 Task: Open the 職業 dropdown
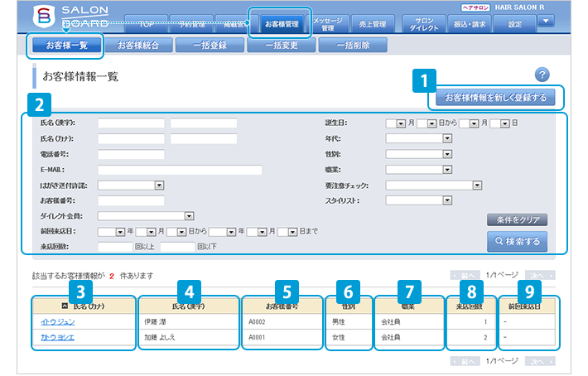coord(418,170)
